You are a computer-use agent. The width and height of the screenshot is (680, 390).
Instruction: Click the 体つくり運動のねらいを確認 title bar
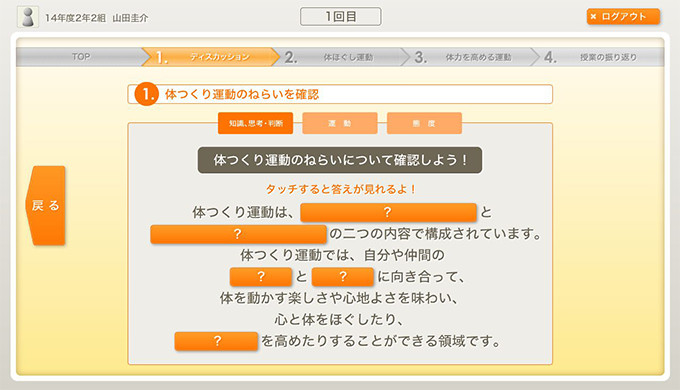point(340,94)
